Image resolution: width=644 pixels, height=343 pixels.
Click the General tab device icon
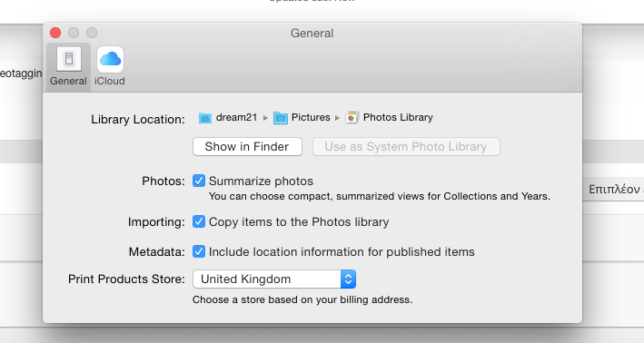69,59
